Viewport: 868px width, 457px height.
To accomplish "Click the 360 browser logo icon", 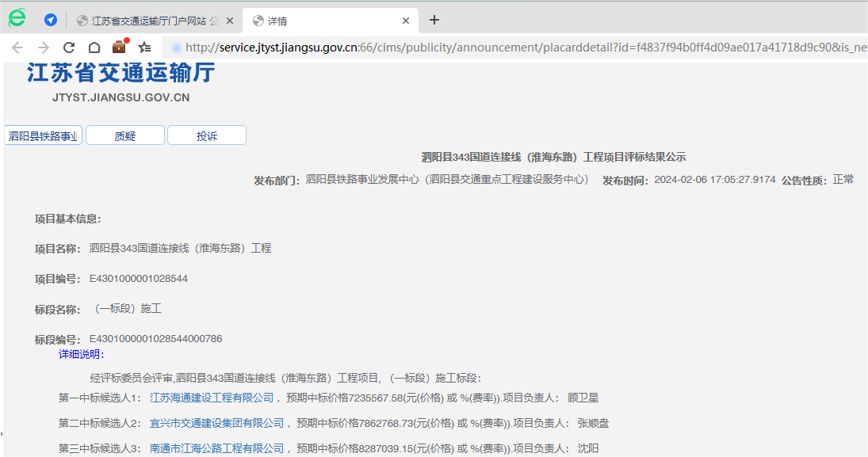I will (x=17, y=19).
